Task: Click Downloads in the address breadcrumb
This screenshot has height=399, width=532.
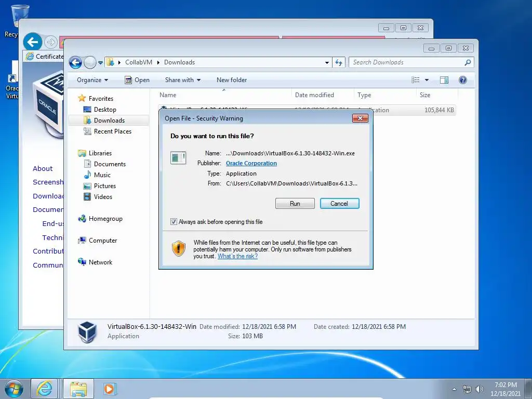Action: [179, 62]
